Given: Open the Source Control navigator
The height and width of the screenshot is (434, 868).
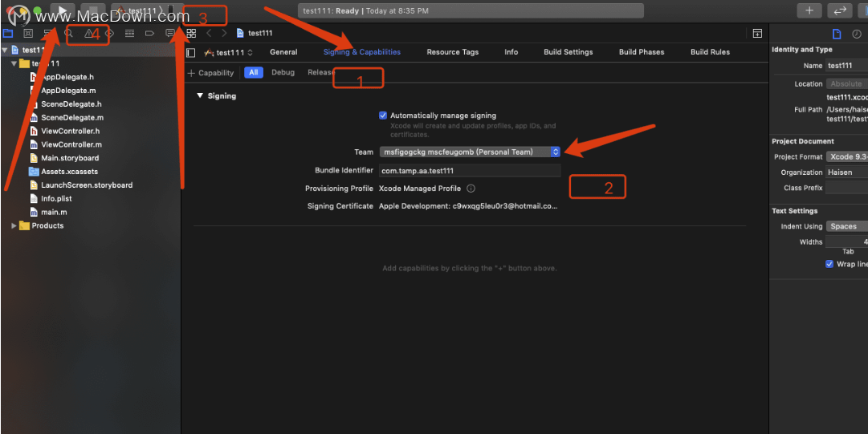Looking at the screenshot, I should (x=28, y=33).
